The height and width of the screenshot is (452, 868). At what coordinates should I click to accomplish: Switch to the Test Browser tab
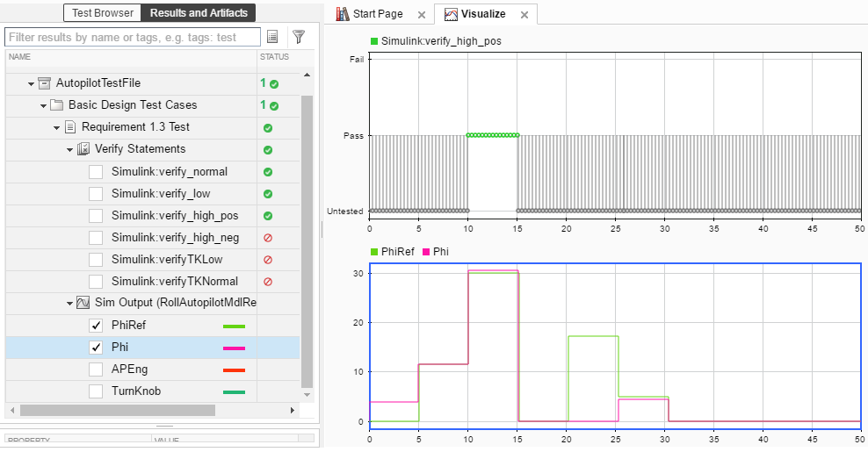pyautogui.click(x=103, y=12)
